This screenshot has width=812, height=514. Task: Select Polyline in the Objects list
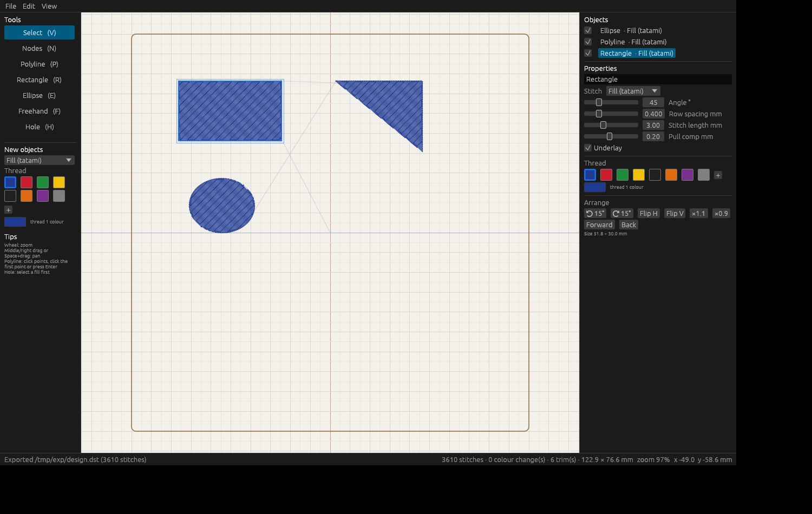pyautogui.click(x=633, y=42)
